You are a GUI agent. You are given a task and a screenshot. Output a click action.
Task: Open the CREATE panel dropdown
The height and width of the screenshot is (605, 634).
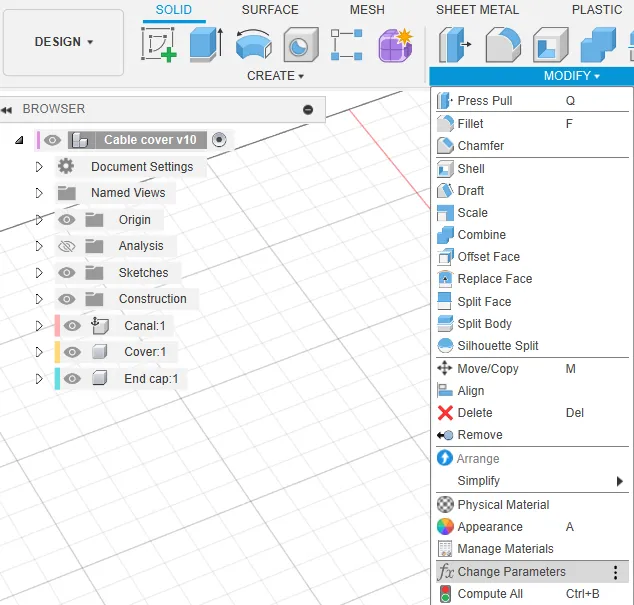point(275,76)
